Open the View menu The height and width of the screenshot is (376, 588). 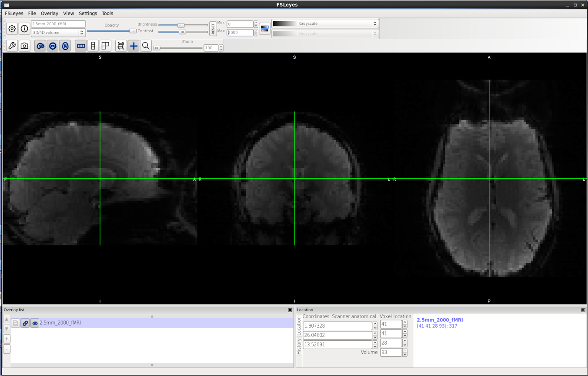68,13
